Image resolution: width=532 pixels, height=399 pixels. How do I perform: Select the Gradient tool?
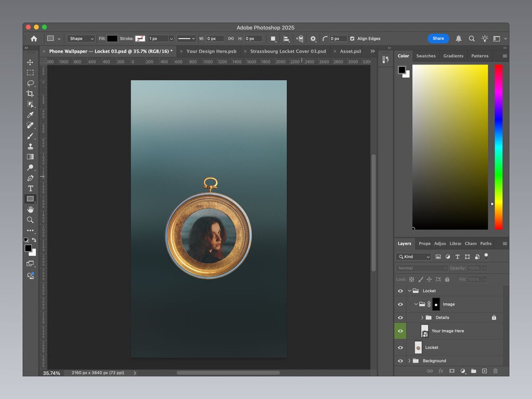coord(30,157)
